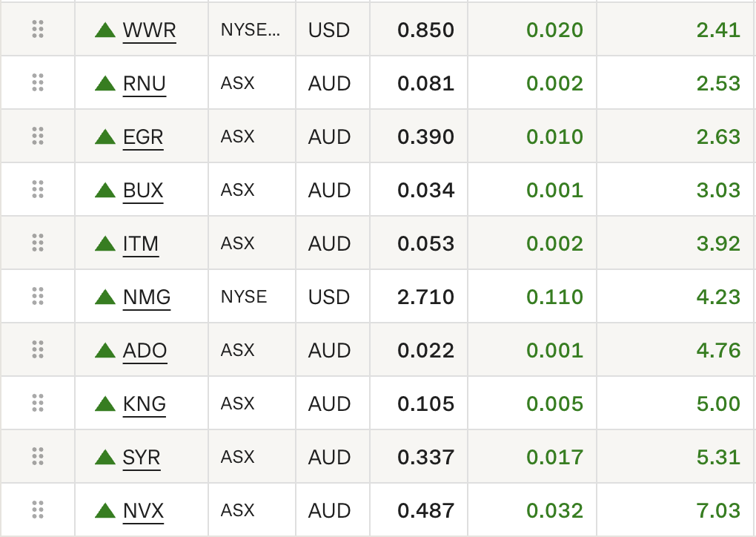The height and width of the screenshot is (537, 756).
Task: Click the 2.710 price in NMG row
Action: tap(425, 297)
